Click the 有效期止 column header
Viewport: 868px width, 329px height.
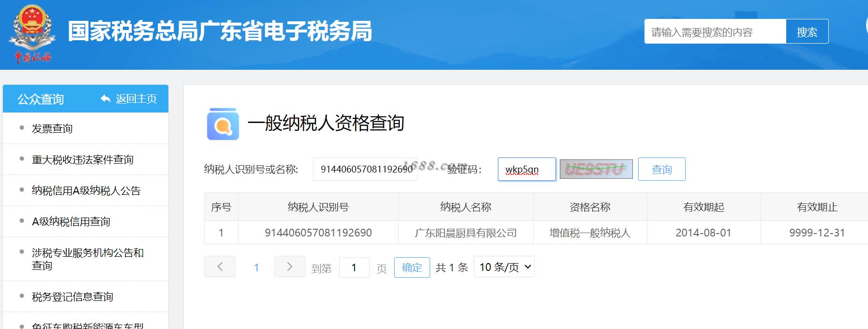(x=817, y=207)
